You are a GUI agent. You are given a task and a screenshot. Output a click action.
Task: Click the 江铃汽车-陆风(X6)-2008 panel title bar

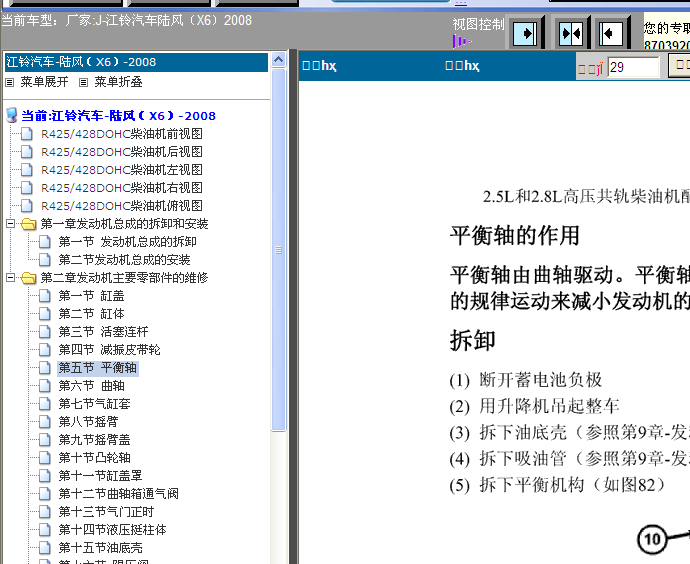pos(136,62)
